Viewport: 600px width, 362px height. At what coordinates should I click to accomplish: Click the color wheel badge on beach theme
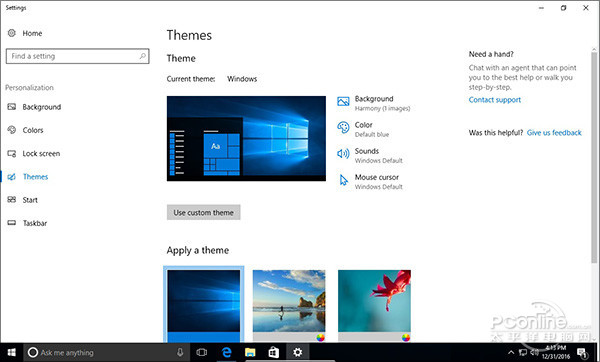point(321,337)
